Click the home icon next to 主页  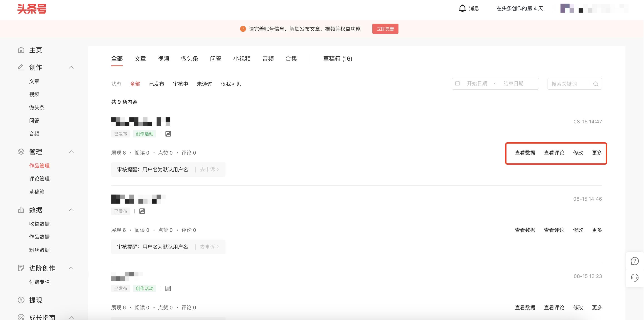click(21, 50)
